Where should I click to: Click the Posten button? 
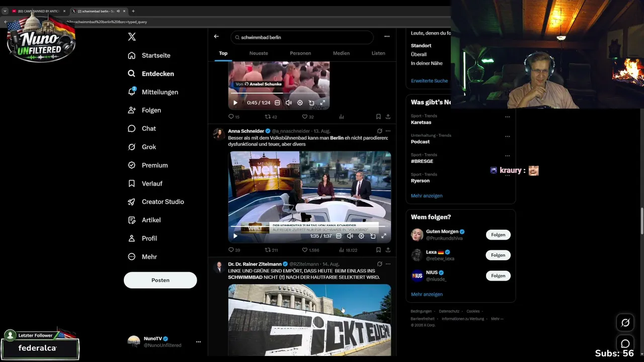pos(160,280)
